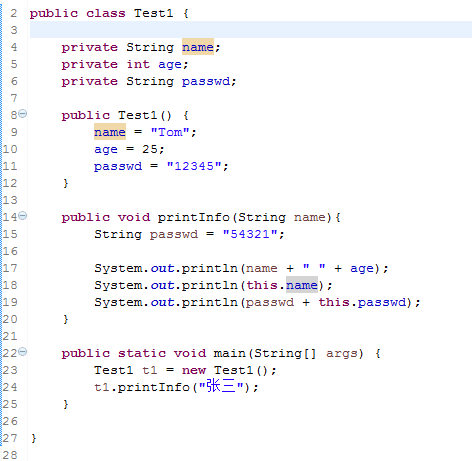Collapse the printInfo method fold on line 14
The width and height of the screenshot is (472, 461).
click(x=22, y=216)
